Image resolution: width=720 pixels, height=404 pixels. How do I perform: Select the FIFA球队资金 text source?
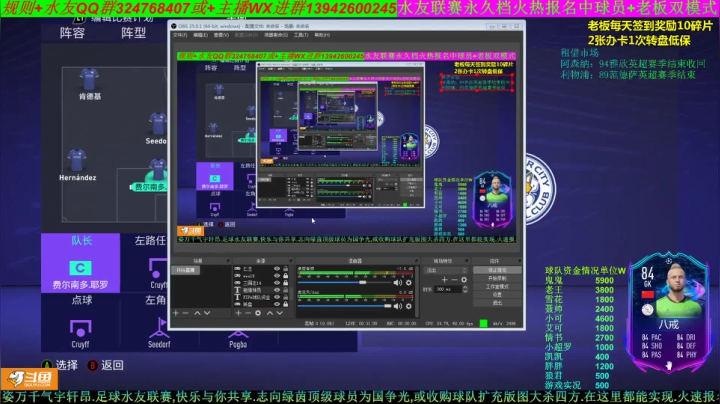pyautogui.click(x=262, y=297)
